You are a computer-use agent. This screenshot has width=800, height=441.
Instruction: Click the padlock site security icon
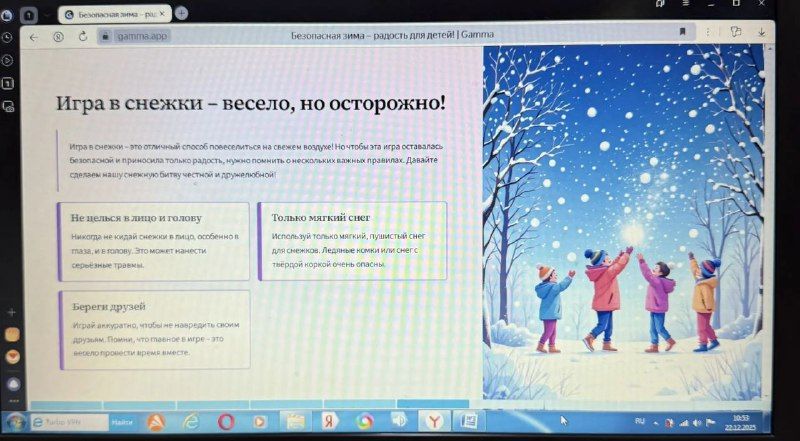(104, 36)
